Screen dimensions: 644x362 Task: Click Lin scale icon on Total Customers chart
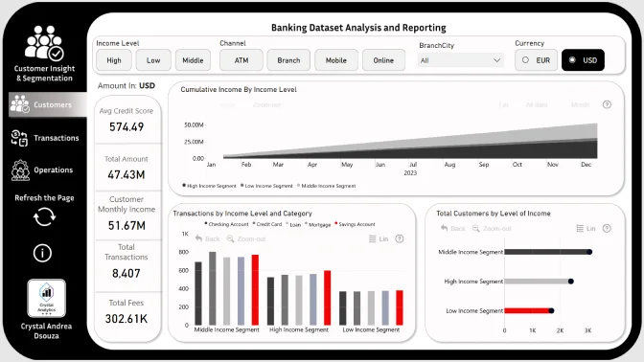pos(586,229)
